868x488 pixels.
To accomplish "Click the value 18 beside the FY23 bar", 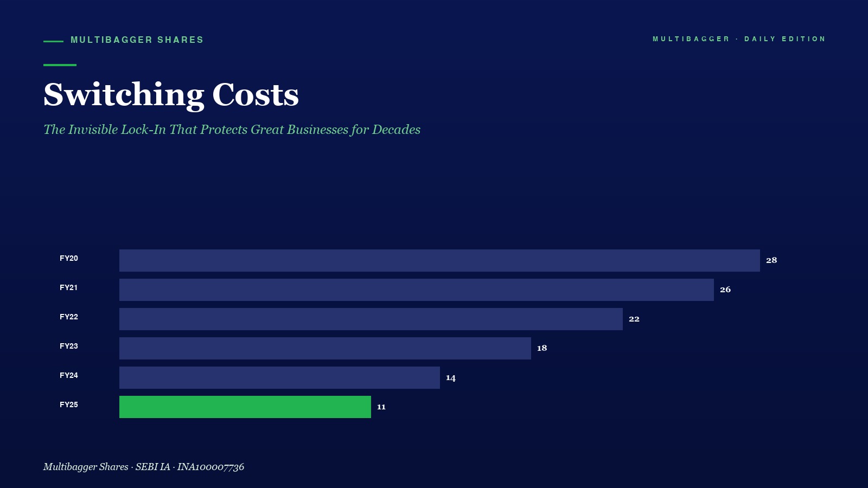I will [x=542, y=348].
